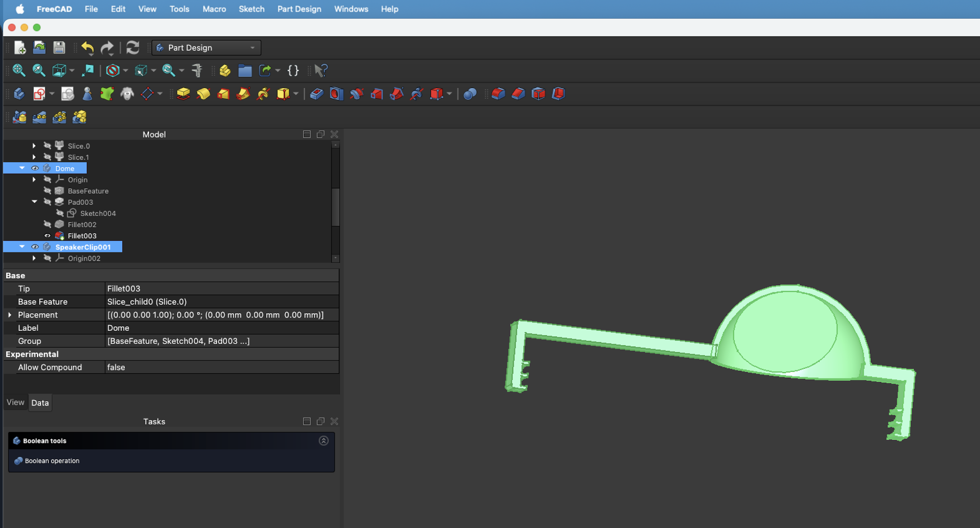Click the Boolean operation toolbar icon
Image resolution: width=980 pixels, height=528 pixels.
pos(470,94)
